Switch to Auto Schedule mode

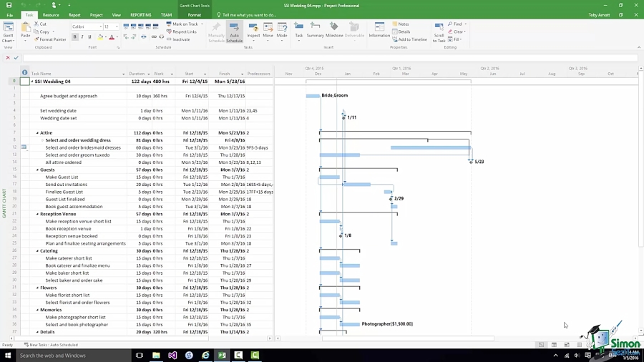(x=234, y=33)
